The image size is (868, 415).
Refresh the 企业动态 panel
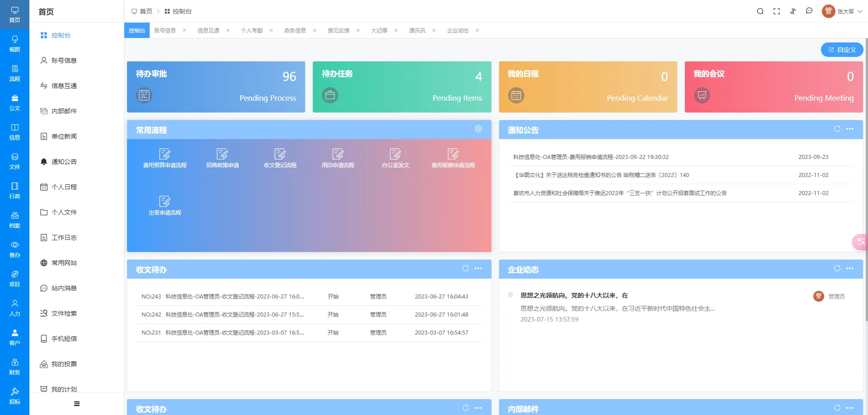837,269
